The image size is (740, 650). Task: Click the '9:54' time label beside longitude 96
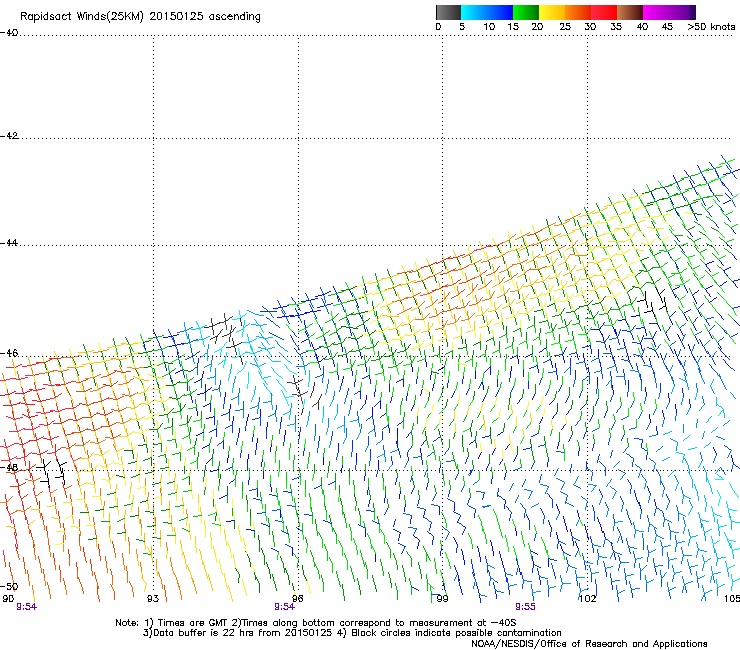tap(285, 607)
